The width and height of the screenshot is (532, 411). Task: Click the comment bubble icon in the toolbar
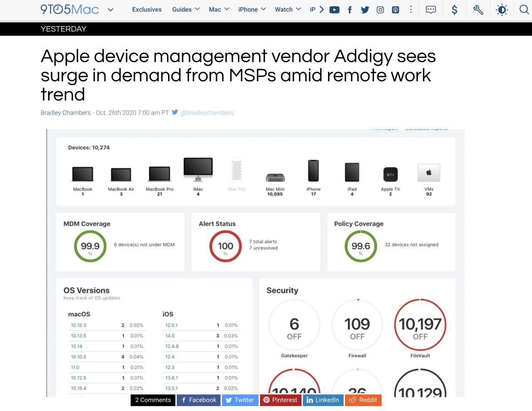431,10
